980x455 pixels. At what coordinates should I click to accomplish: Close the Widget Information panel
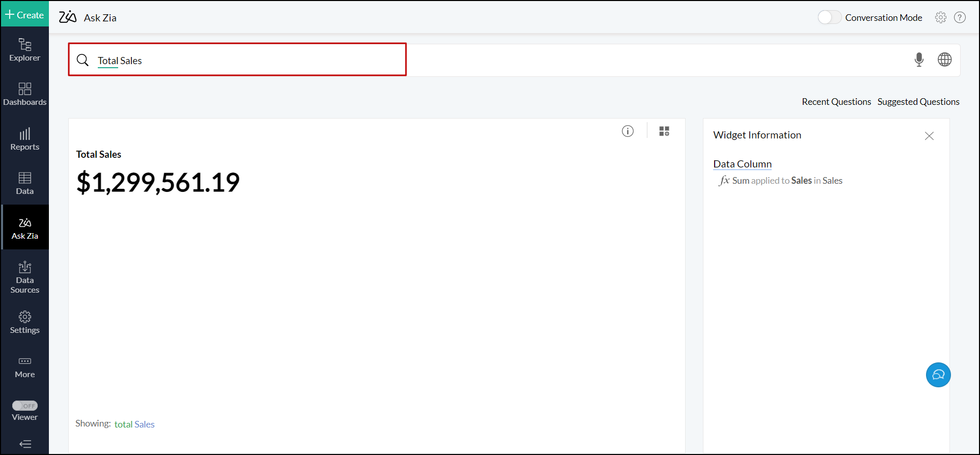tap(929, 136)
